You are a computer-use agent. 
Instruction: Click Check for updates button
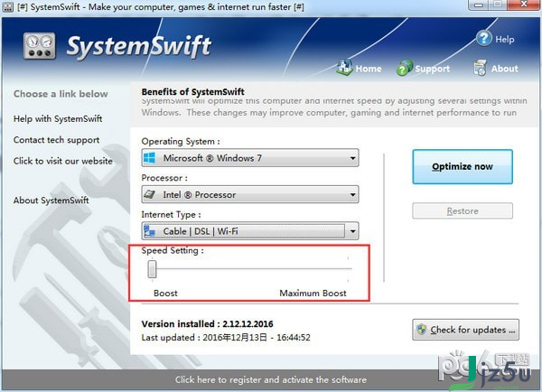tap(465, 330)
